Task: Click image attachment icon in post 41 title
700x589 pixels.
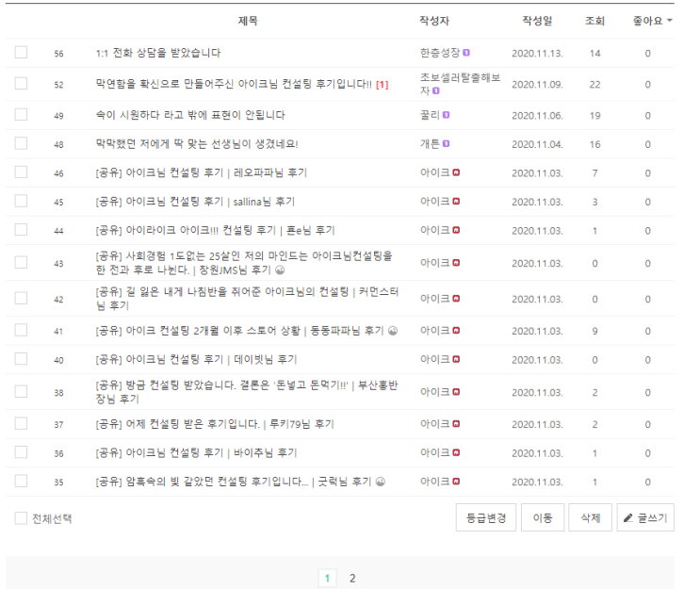Action: pyautogui.click(x=393, y=331)
